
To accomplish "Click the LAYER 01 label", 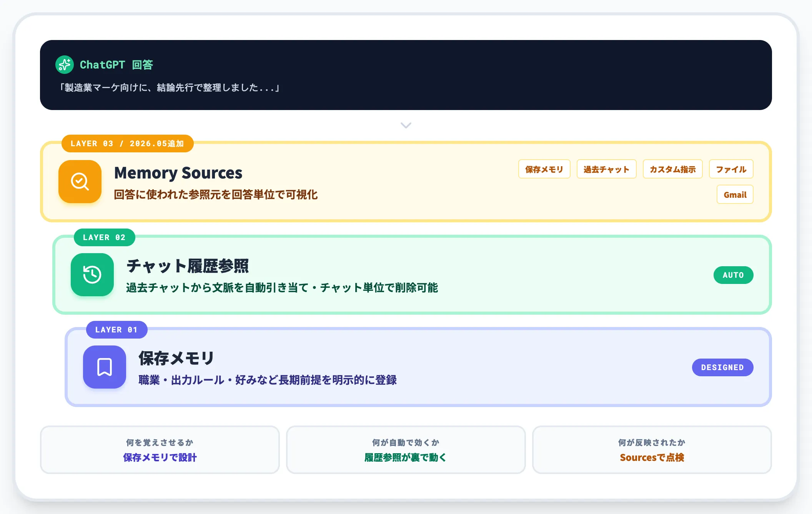I will 116,330.
